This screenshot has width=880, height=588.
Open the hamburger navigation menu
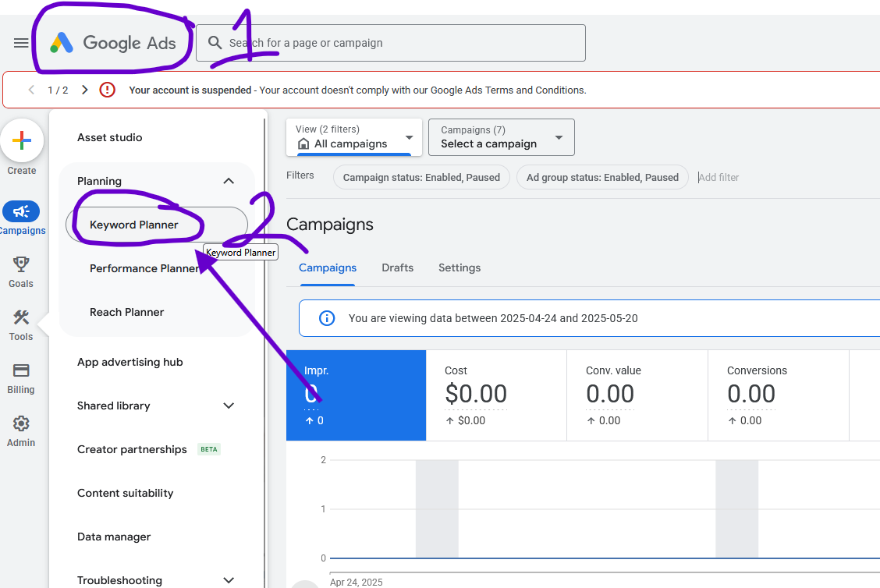click(21, 43)
